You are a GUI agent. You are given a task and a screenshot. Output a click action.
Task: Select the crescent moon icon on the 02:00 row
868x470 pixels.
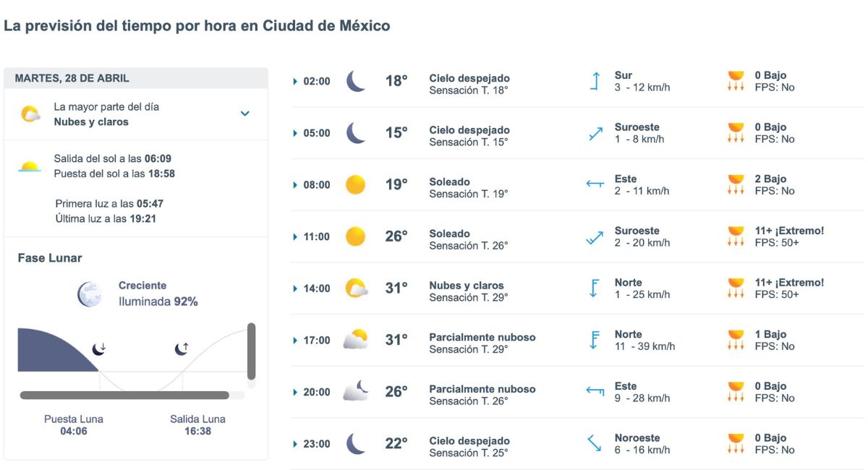(355, 81)
